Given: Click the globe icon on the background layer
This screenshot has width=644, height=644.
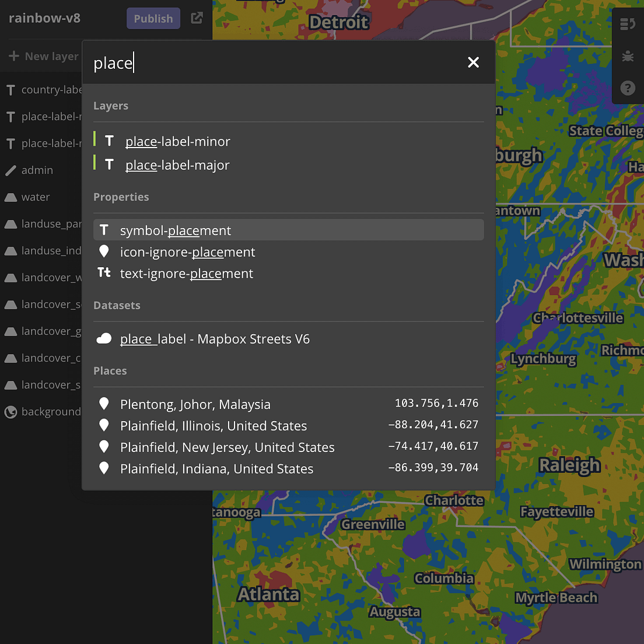Looking at the screenshot, I should [9, 412].
